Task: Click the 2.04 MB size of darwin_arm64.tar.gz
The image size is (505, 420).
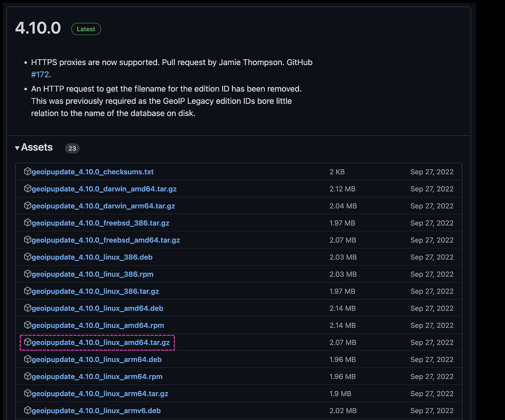Action: point(343,206)
